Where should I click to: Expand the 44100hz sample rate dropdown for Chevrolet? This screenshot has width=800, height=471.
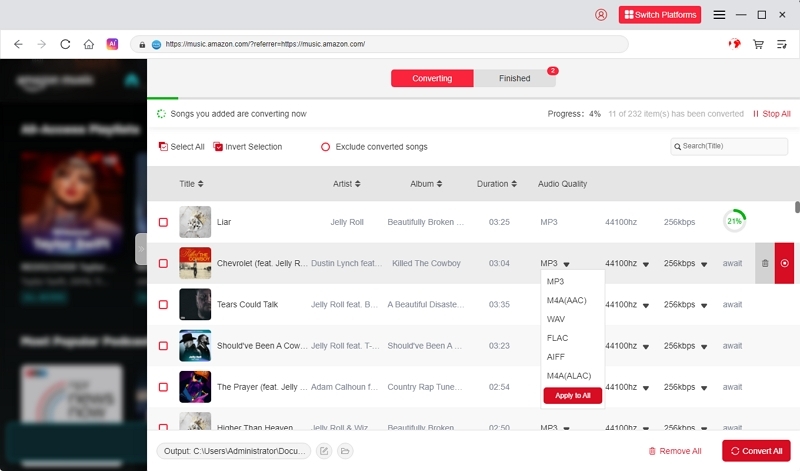[645, 264]
